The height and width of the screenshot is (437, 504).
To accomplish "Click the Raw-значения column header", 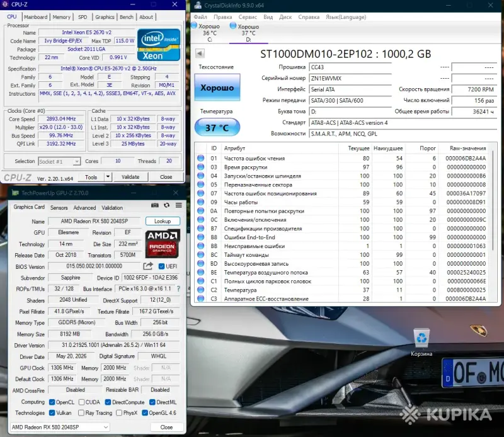I will [467, 148].
